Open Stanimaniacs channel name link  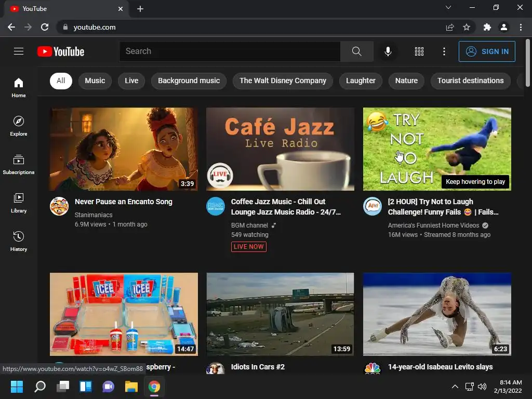[x=94, y=215]
